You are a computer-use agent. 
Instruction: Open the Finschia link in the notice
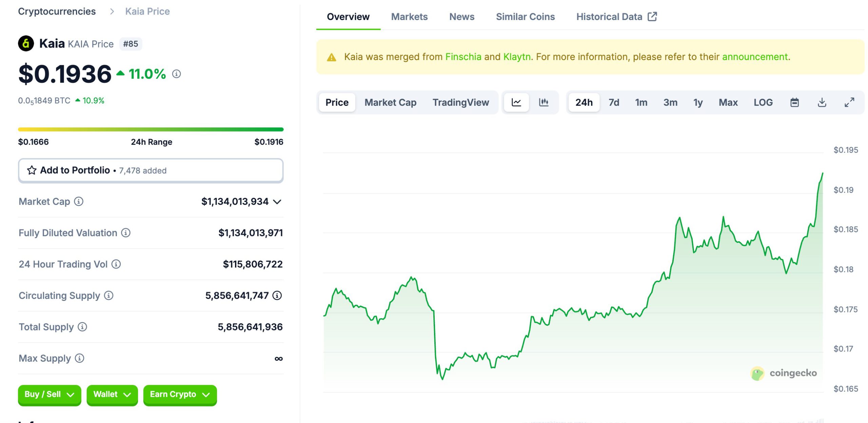[x=463, y=57]
